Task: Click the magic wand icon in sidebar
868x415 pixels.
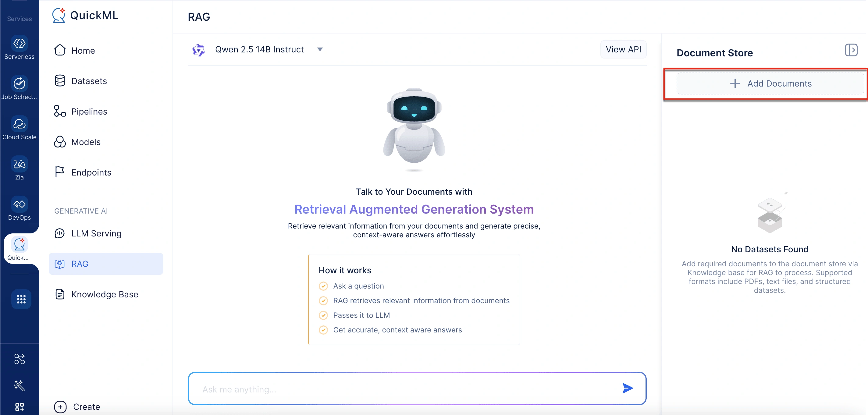Action: point(19,385)
